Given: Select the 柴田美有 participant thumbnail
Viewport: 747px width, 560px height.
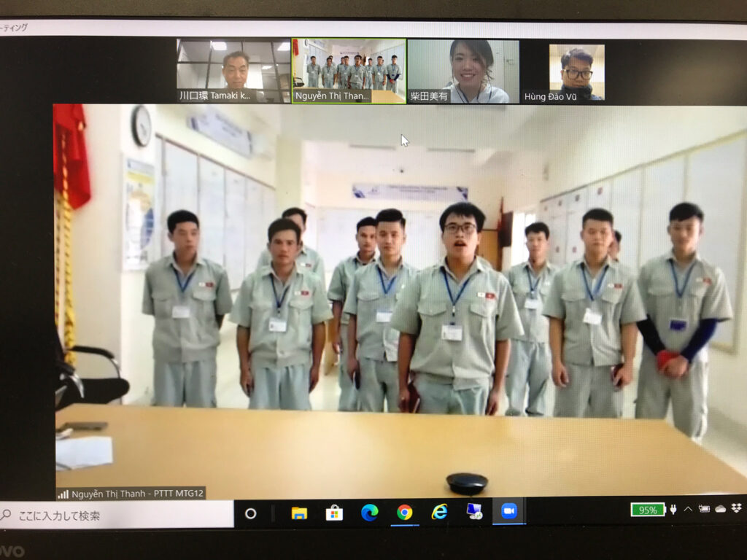Looking at the screenshot, I should [x=463, y=71].
